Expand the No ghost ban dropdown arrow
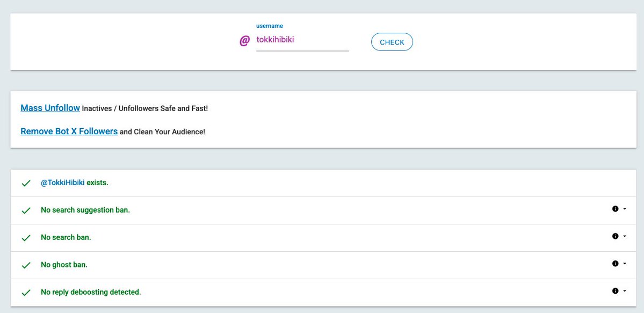Image resolution: width=644 pixels, height=313 pixels. point(625,264)
